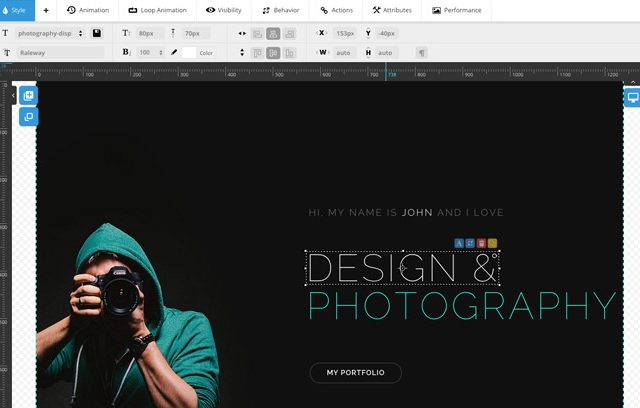Click the MY PORTFOLIO button

[355, 373]
